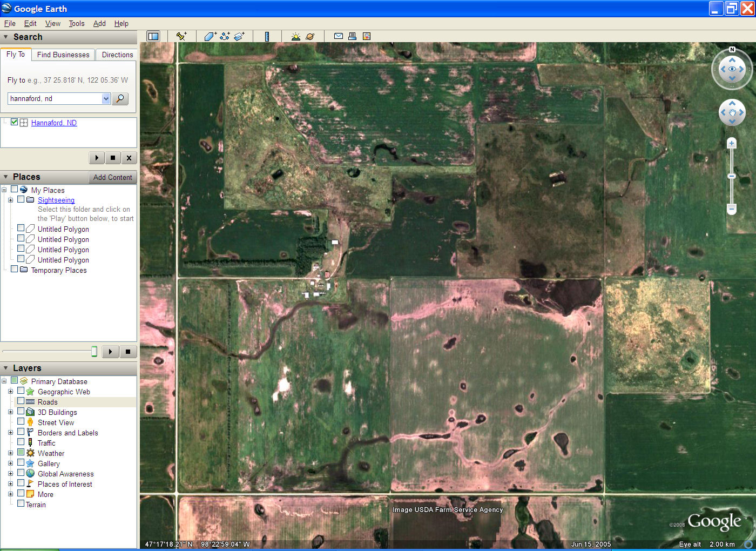Click the Google Earth title bar logo
This screenshot has height=551, width=756.
click(x=6, y=9)
